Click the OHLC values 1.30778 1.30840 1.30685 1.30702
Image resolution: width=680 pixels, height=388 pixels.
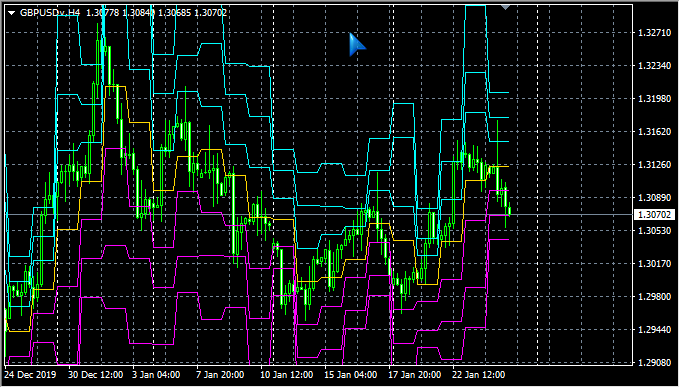(x=157, y=13)
